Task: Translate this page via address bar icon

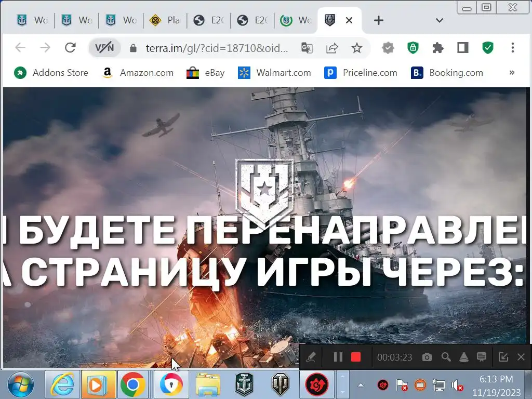Action: 307,48
